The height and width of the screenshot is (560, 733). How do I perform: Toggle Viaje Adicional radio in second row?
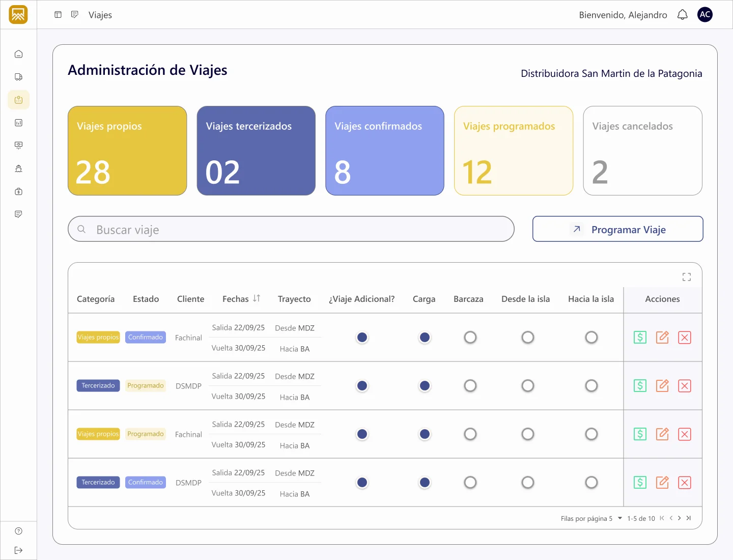coord(362,386)
